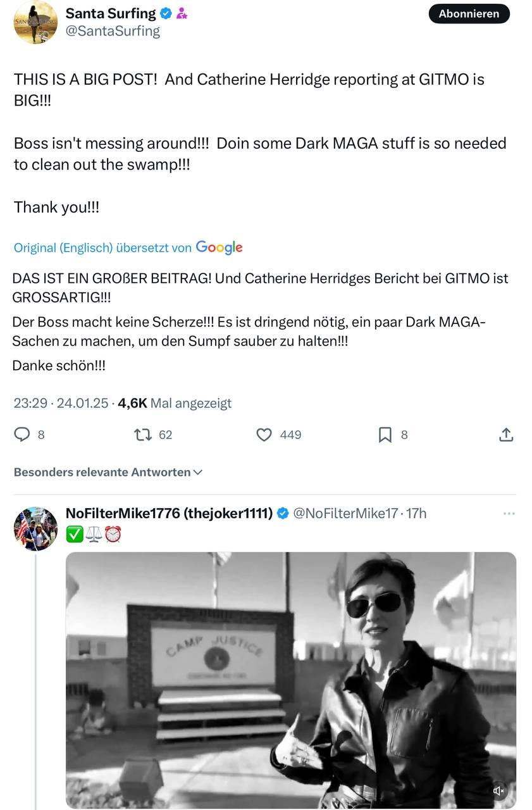Viewport: 532px width, 810px height.
Task: Repost this post via retweet icon
Action: tap(143, 435)
